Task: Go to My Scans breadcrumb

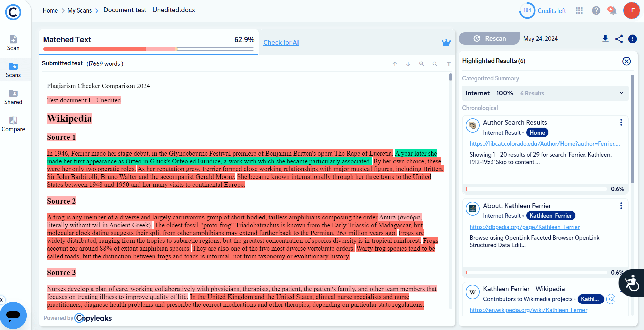Action: click(x=79, y=10)
